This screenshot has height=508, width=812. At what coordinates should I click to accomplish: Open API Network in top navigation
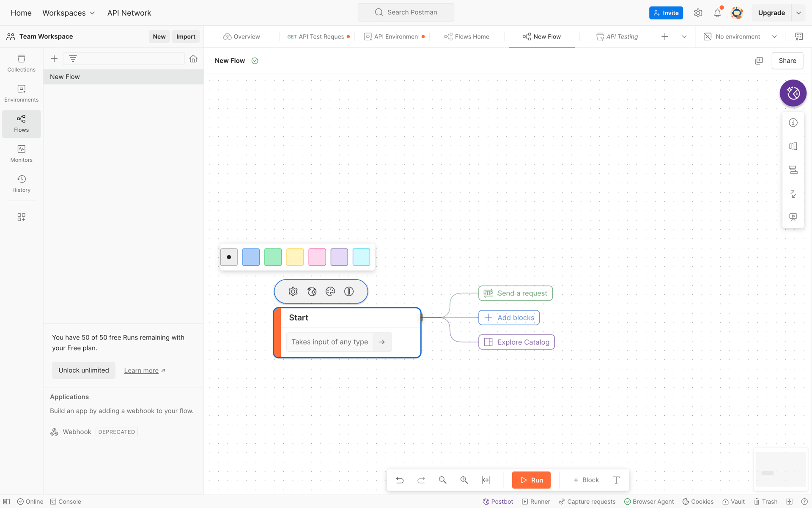point(129,13)
